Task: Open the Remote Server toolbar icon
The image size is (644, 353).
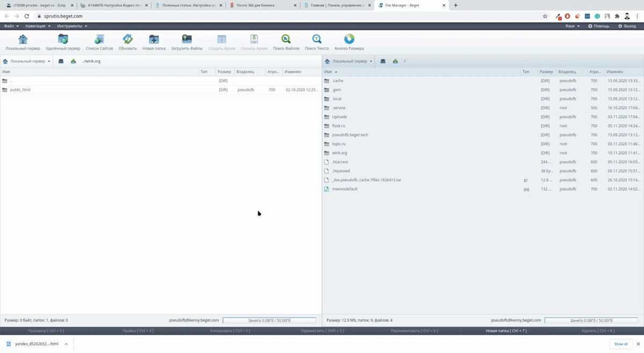Action: (63, 40)
